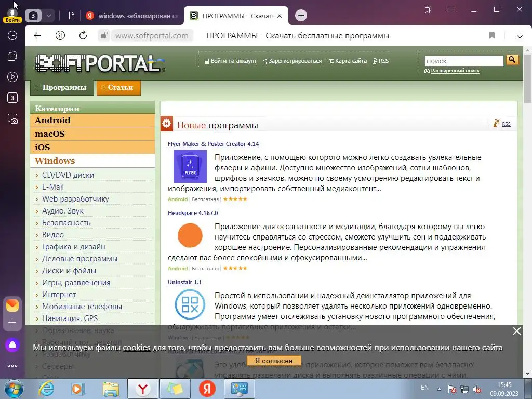Open Безопасность category
This screenshot has height=399, width=532.
tap(66, 223)
